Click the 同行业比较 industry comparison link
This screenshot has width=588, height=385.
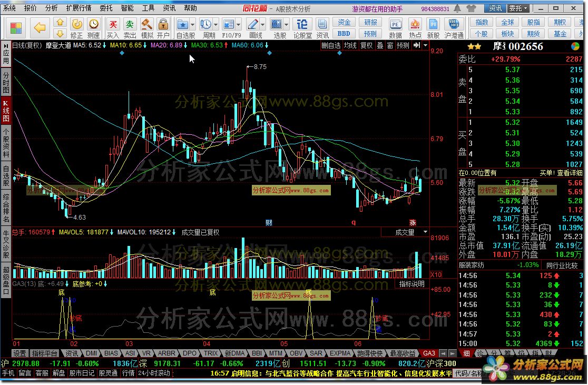click(562, 265)
